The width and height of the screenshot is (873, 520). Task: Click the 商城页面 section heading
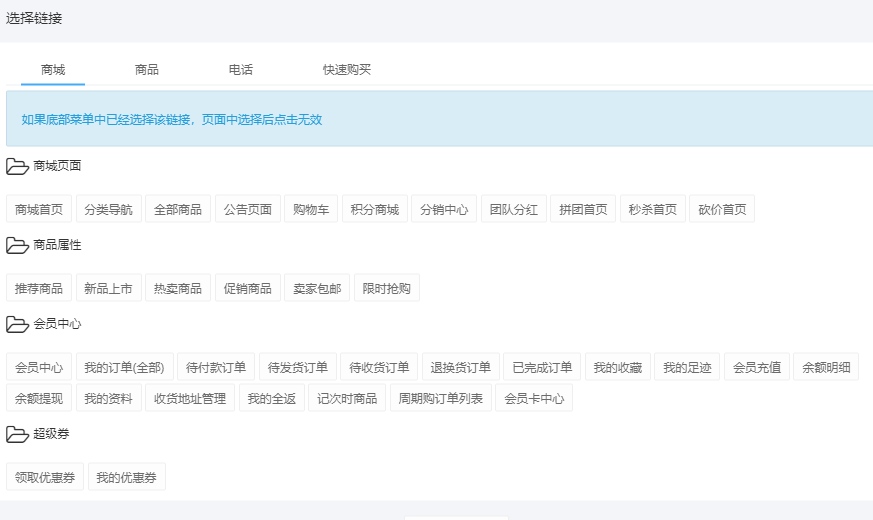point(57,166)
